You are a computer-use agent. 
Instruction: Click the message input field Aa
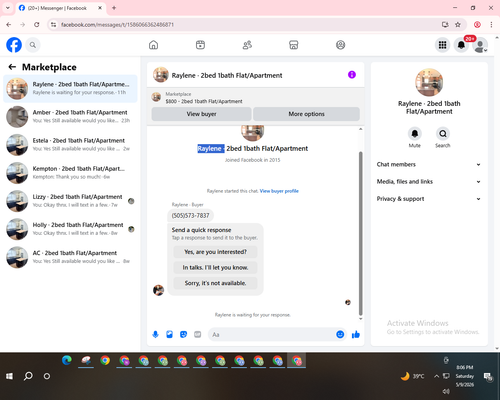(x=272, y=334)
